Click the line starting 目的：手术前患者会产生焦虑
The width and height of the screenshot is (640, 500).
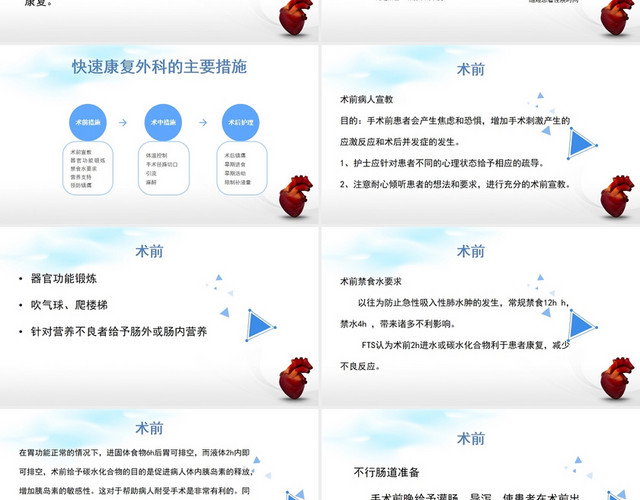(x=455, y=121)
